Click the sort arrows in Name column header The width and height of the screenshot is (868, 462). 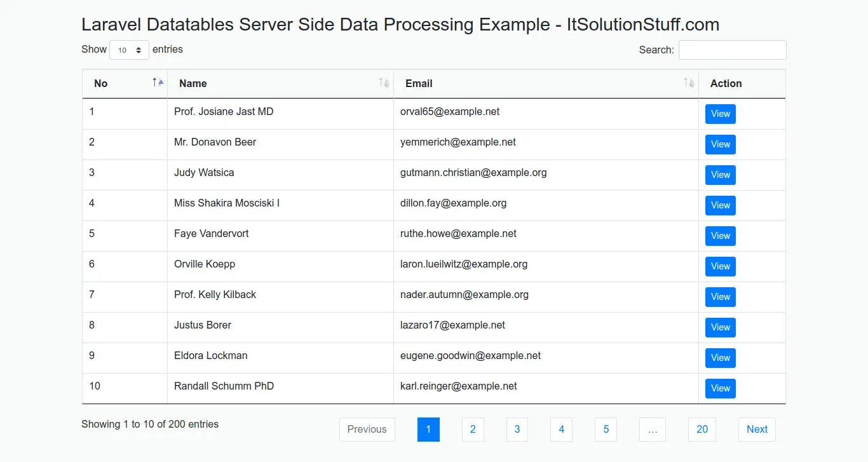point(384,83)
